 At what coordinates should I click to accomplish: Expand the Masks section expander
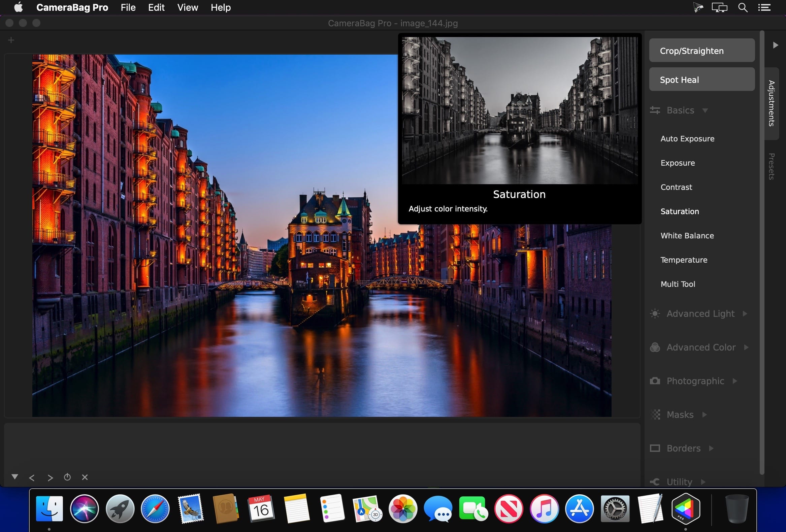pos(705,414)
